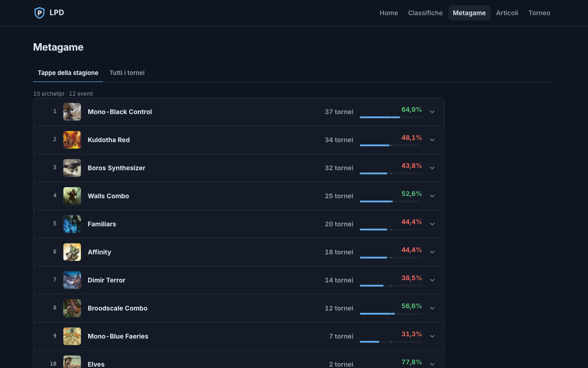Expand the Dimir Terror row chevron
This screenshot has height=368, width=588.
pos(432,280)
